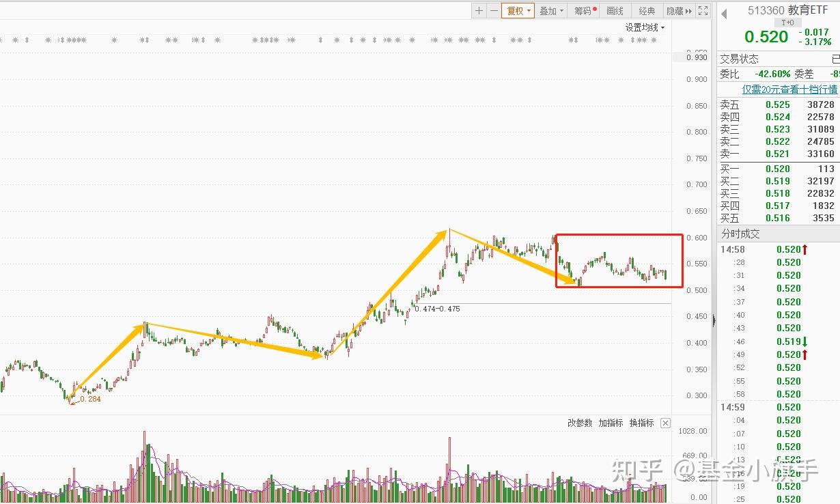
Task: Click the 1028.00 volume axis label
Action: point(694,431)
